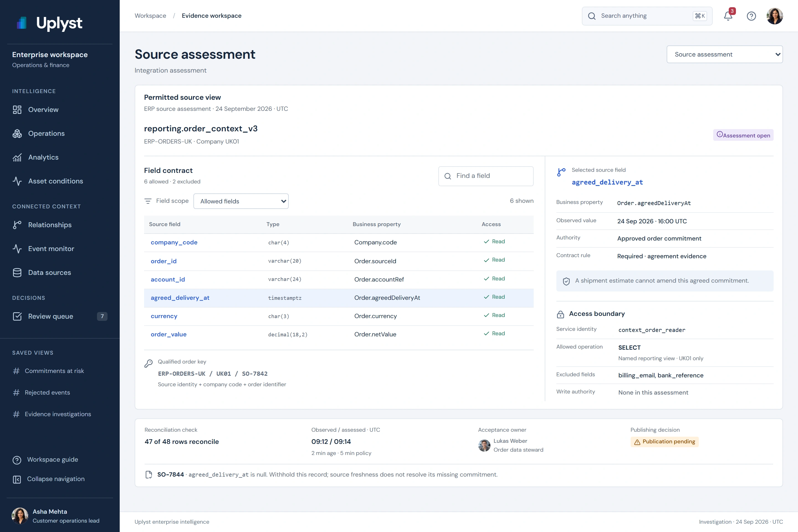Click the shield icon in commitment note
This screenshot has width=798, height=532.
click(566, 281)
